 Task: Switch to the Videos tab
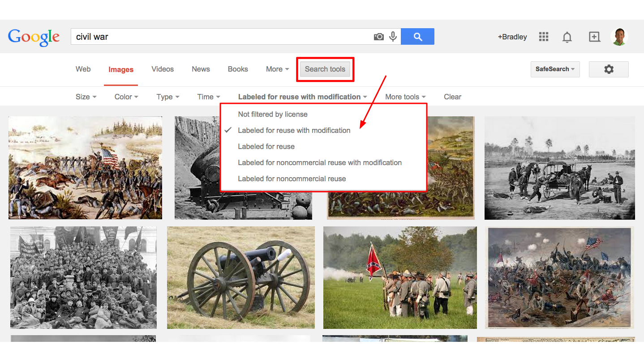pyautogui.click(x=162, y=69)
